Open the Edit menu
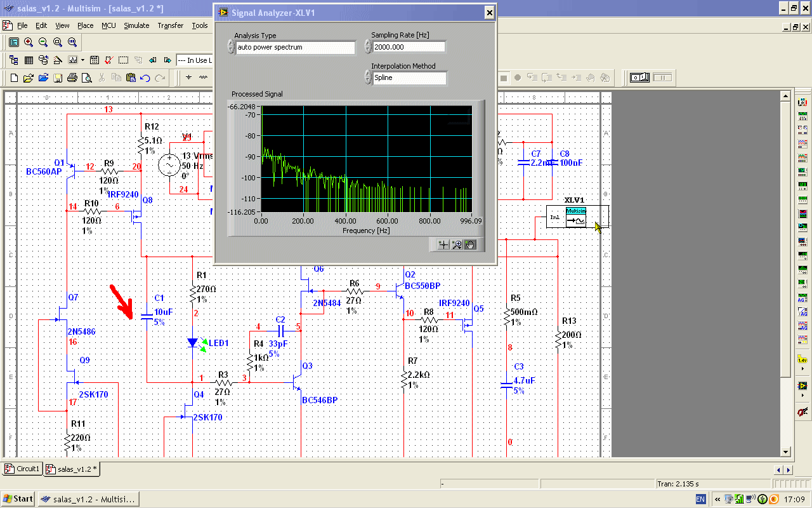 click(41, 25)
